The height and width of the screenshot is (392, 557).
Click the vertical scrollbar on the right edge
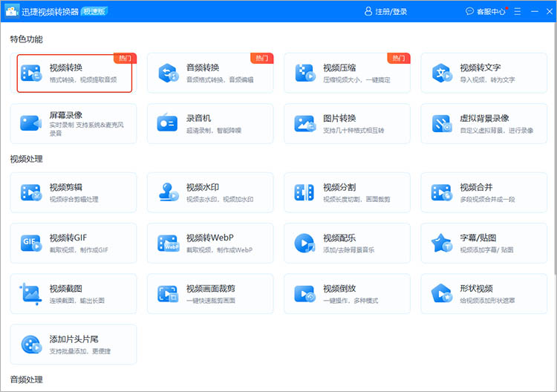[x=555, y=149]
